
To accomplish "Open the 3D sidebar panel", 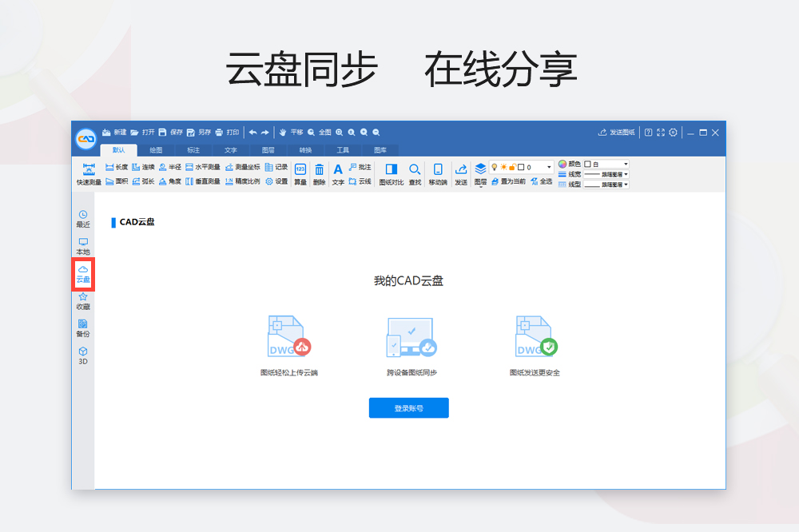I will click(83, 353).
